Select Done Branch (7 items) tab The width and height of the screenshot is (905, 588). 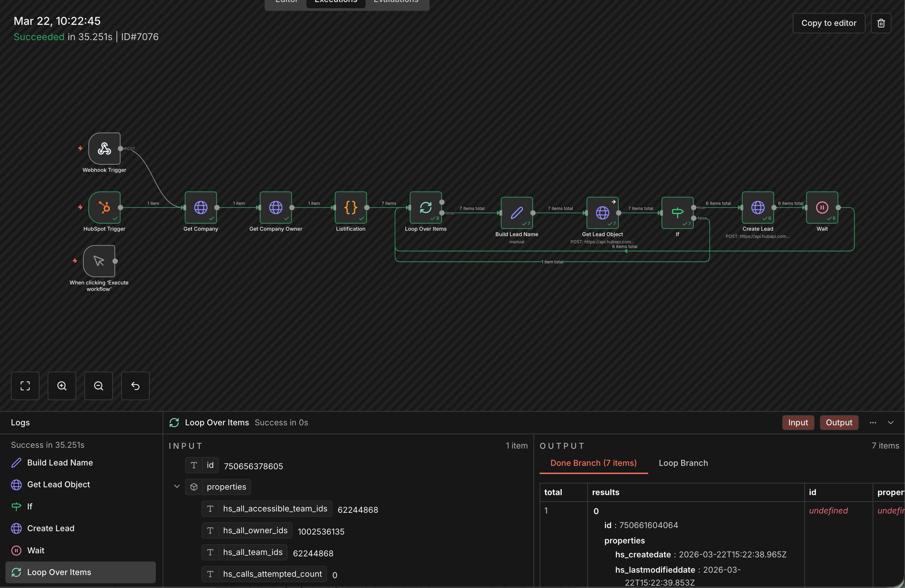593,463
